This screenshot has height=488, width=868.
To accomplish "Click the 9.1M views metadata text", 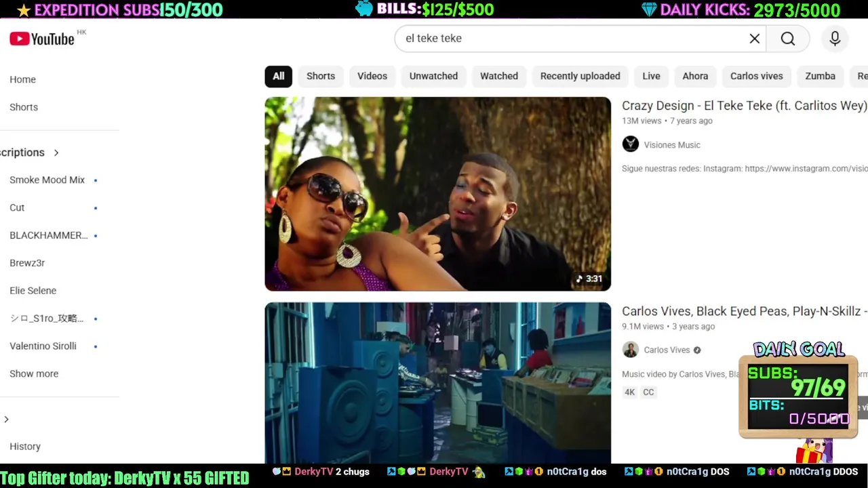I will pos(643,326).
